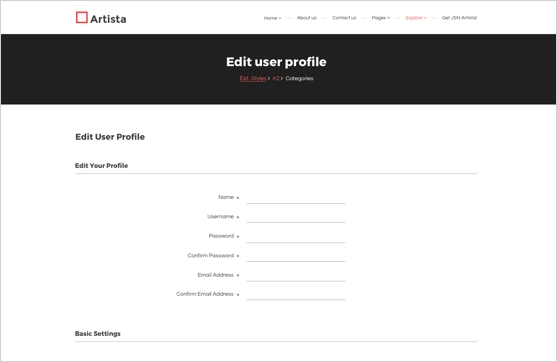Expand the Pages dropdown menu
The image size is (557, 362).
point(381,18)
